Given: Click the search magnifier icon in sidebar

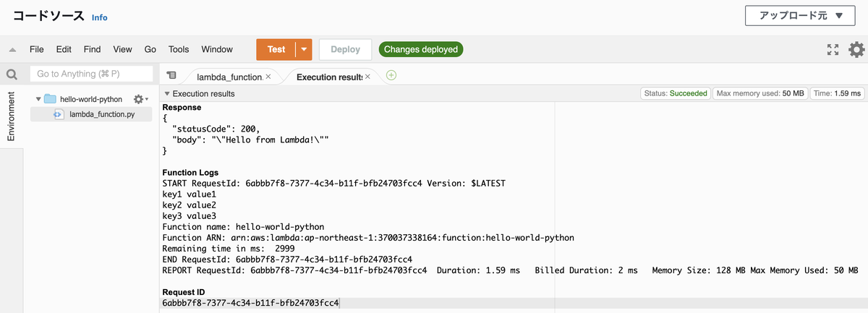Looking at the screenshot, I should 12,74.
